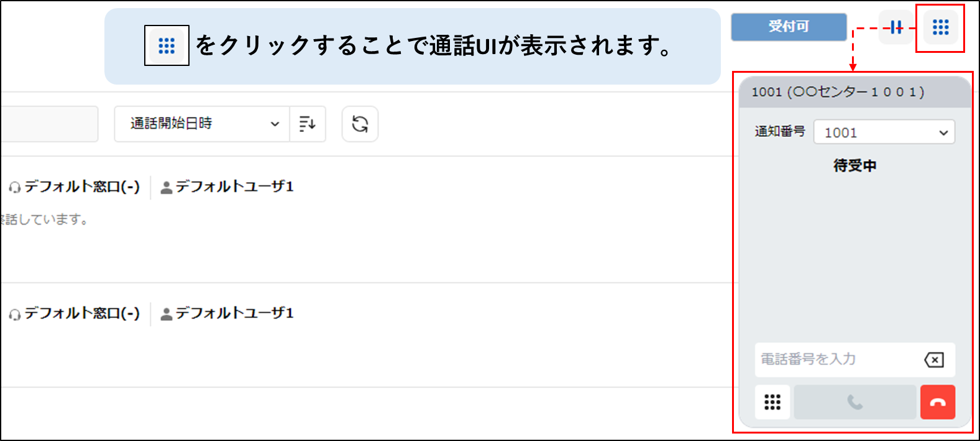Expand the 通知番号 1001 dropdown
The width and height of the screenshot is (980, 441).
pos(884,132)
